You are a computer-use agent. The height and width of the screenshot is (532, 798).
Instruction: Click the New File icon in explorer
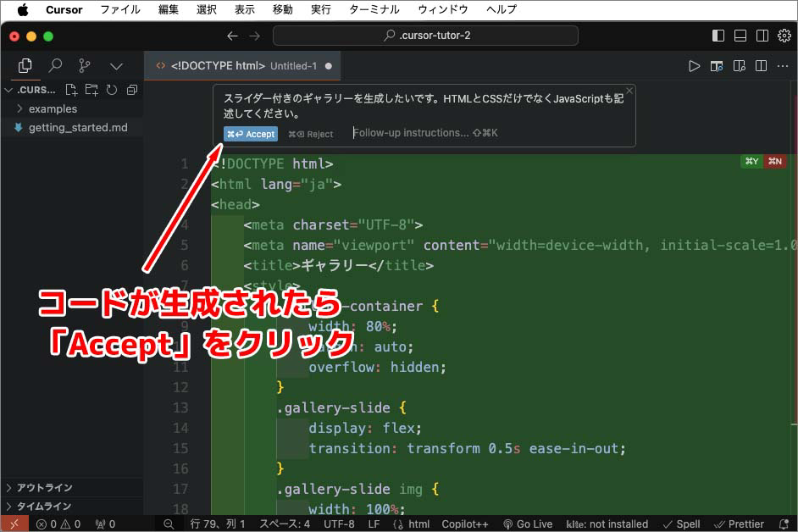tap(72, 90)
